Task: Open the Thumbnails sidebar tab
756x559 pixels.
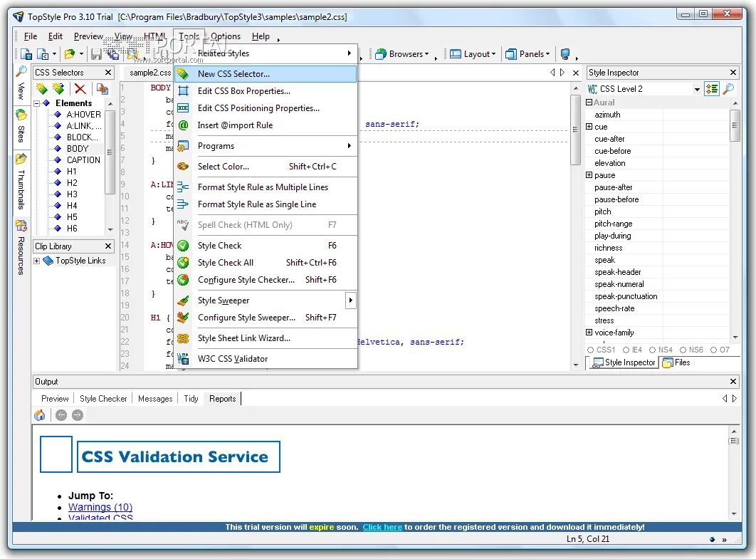Action: (x=21, y=182)
